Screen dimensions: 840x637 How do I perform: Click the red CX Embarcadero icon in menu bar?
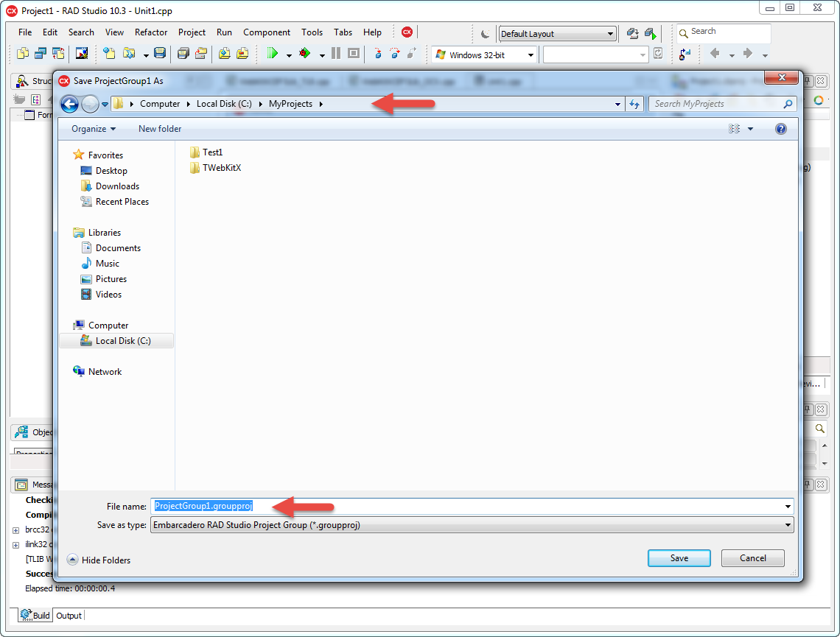[407, 32]
